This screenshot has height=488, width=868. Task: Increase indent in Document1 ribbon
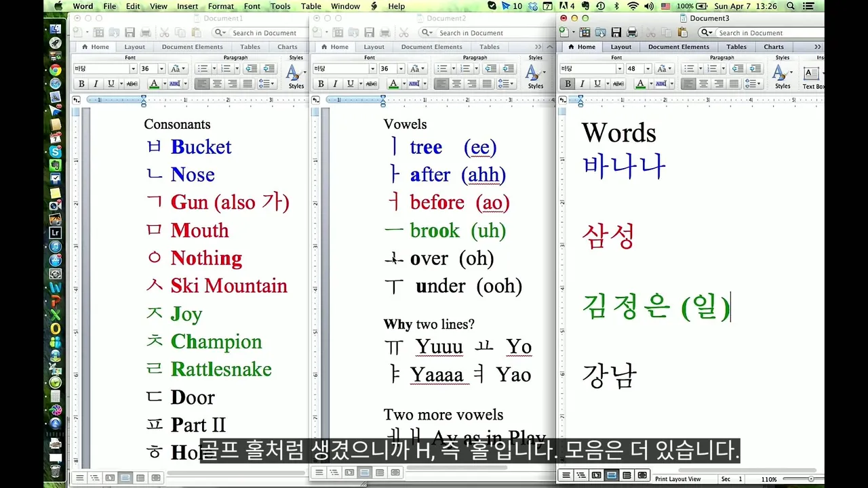click(269, 68)
